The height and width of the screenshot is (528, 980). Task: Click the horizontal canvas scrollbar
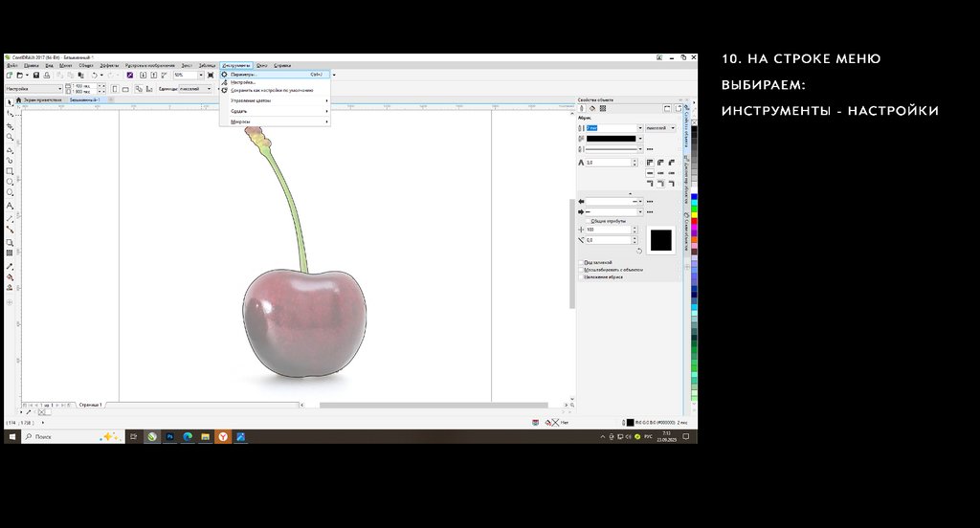(434, 405)
